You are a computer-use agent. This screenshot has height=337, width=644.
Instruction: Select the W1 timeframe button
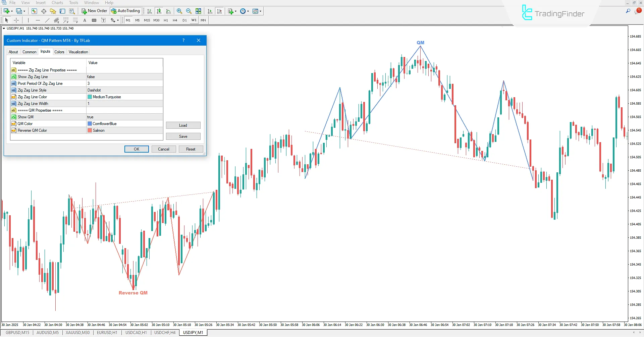(x=194, y=20)
